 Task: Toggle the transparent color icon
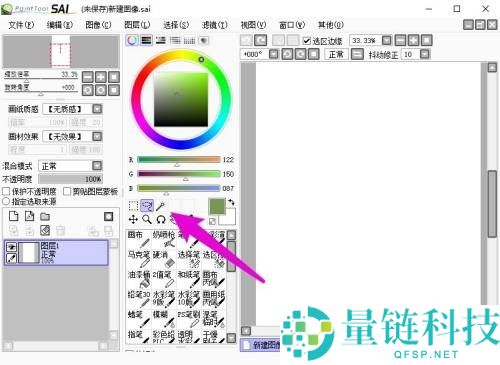[x=212, y=221]
